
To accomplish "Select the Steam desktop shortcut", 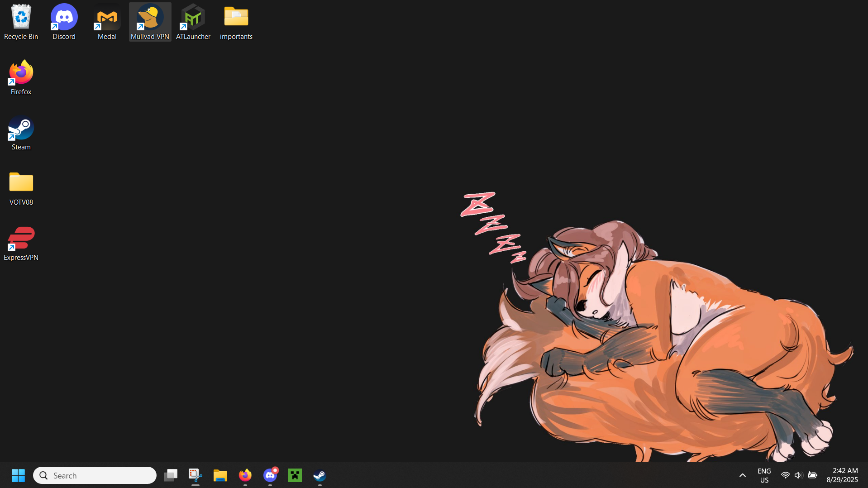I will click(x=21, y=132).
